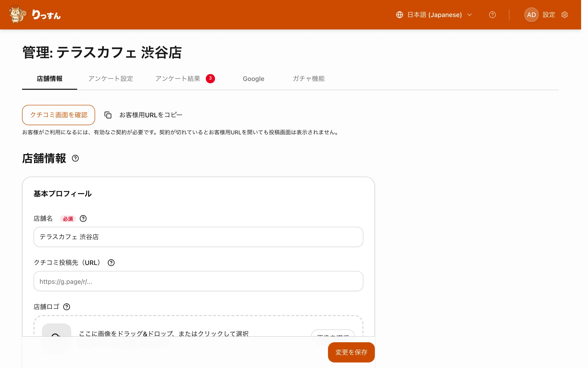Click help icon beside クチコミ投稿先（URL）

coord(111,263)
